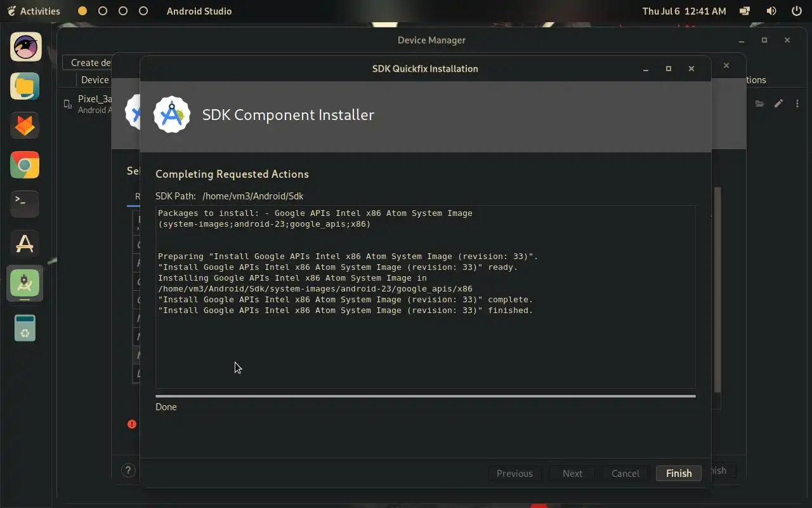Click the help question mark icon
The height and width of the screenshot is (508, 812).
click(128, 471)
